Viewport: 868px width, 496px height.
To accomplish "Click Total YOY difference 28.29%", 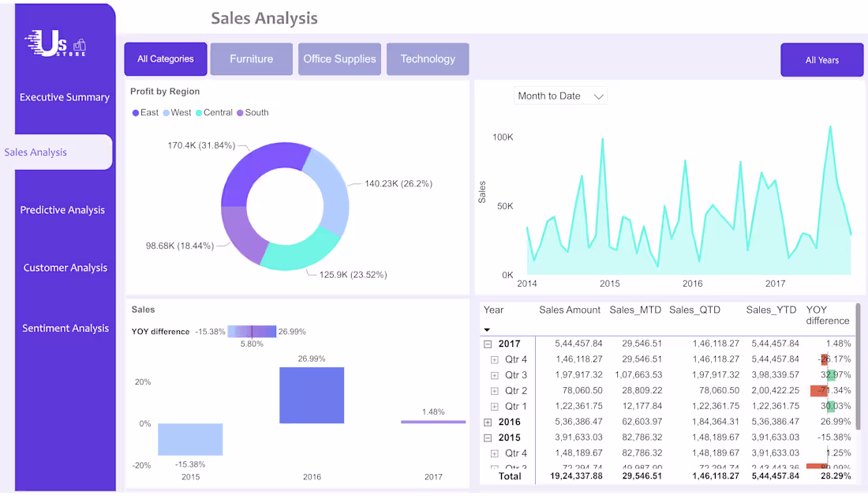I will pyautogui.click(x=836, y=475).
